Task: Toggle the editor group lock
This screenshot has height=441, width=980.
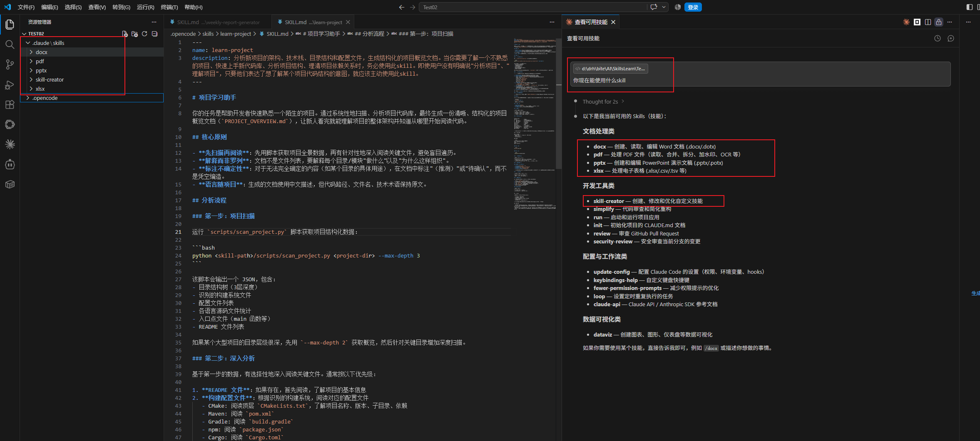Action: [939, 22]
